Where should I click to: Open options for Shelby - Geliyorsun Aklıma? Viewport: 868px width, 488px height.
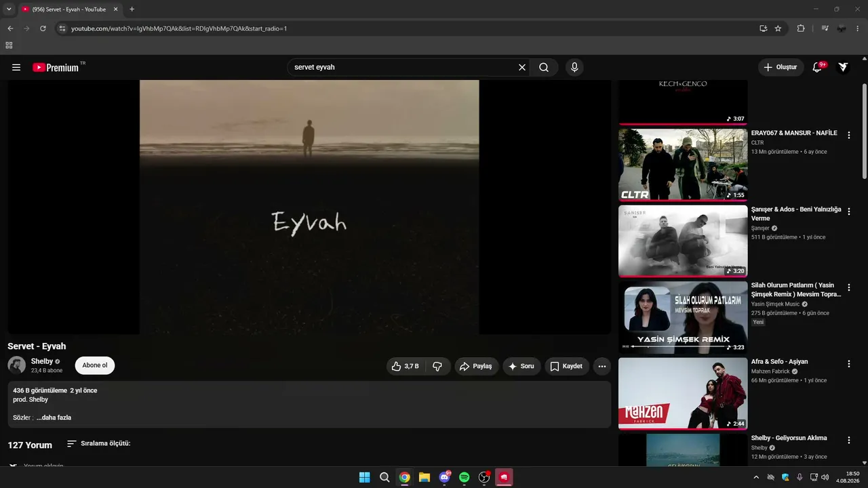pos(848,440)
